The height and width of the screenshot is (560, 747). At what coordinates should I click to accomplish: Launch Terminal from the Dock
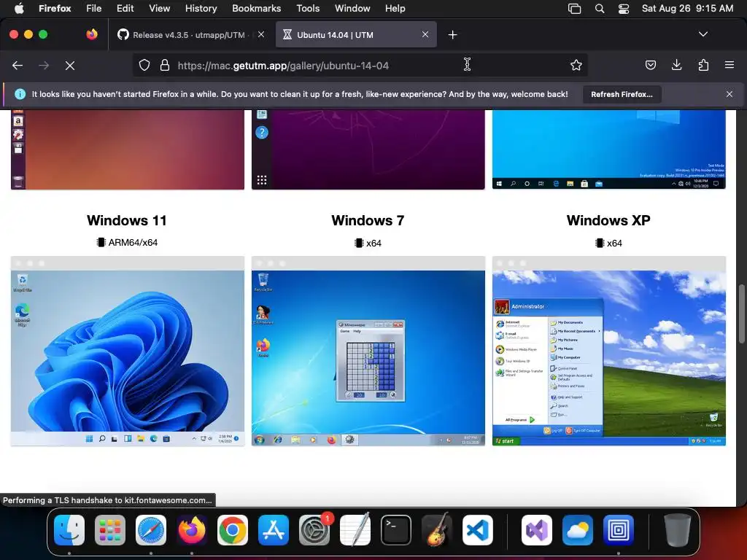click(396, 530)
